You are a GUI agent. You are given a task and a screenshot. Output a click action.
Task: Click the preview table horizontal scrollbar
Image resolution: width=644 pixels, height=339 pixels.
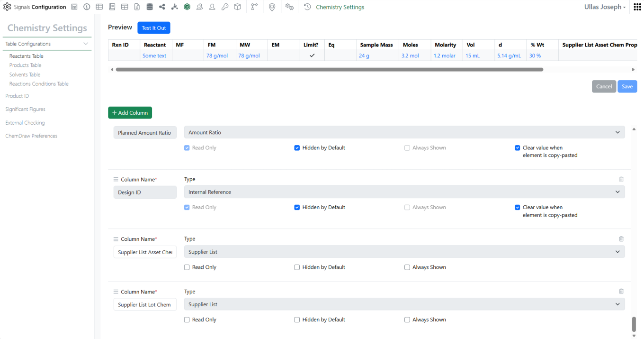pyautogui.click(x=329, y=70)
